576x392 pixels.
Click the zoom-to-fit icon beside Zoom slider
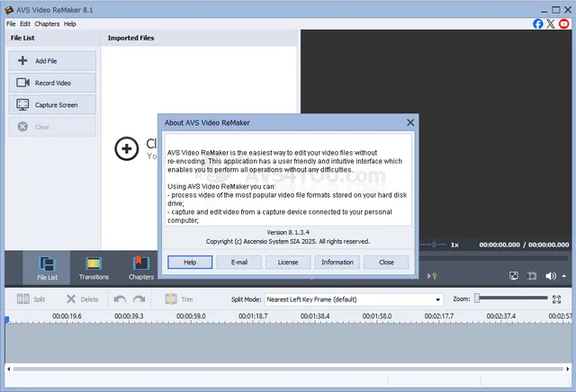[x=557, y=298]
